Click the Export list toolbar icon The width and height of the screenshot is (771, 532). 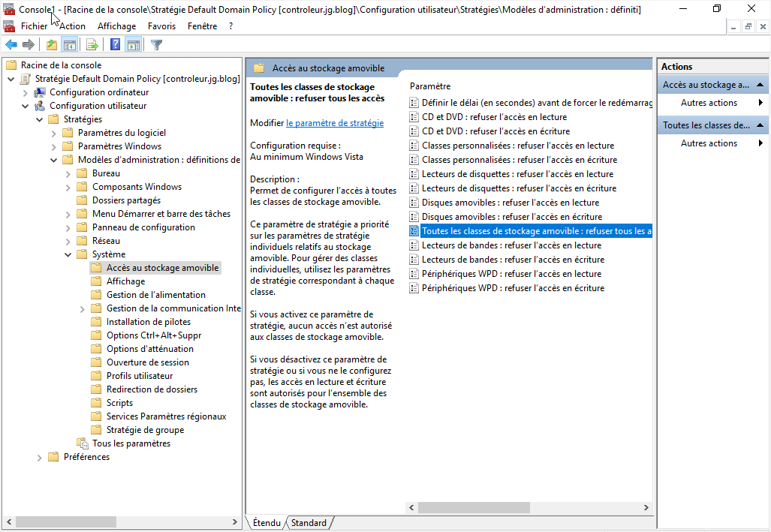92,45
